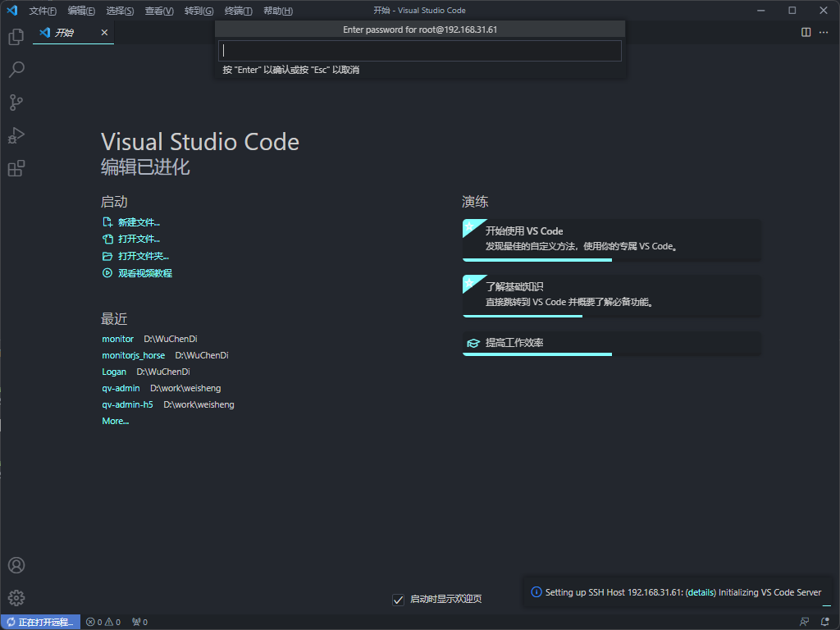Open the Source Control view icon
This screenshot has width=840, height=630.
pyautogui.click(x=16, y=103)
